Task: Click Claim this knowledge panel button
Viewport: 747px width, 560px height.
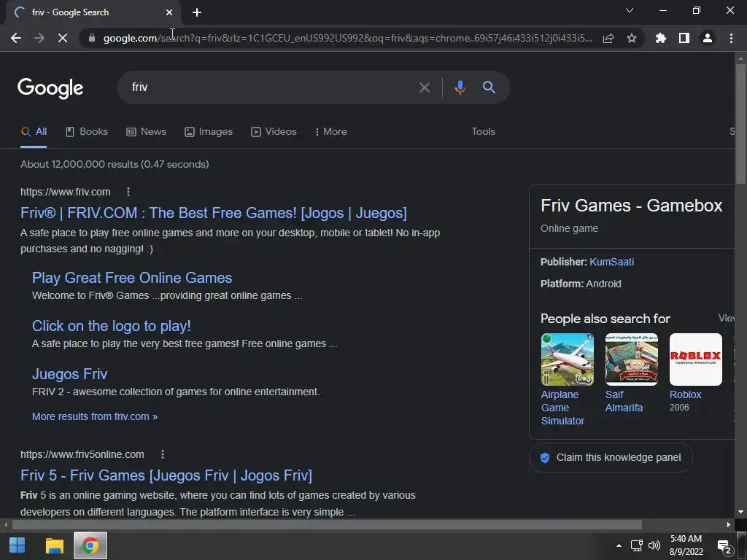Action: (x=611, y=458)
